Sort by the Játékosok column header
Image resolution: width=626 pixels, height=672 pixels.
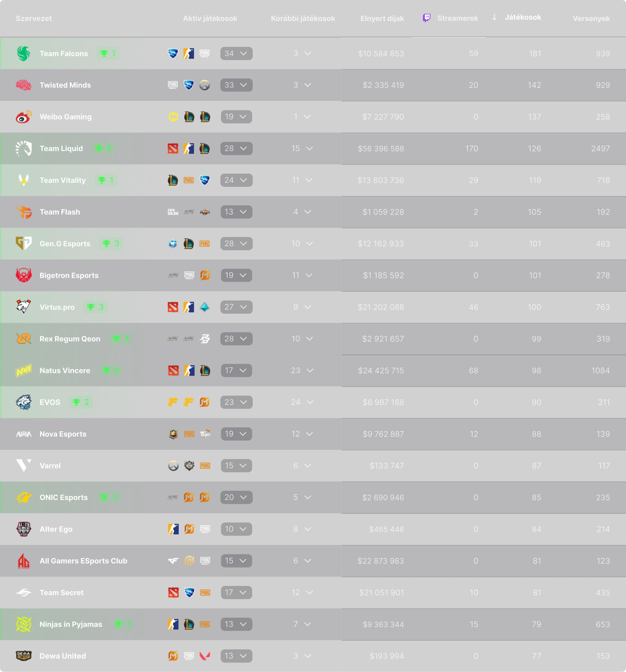522,18
